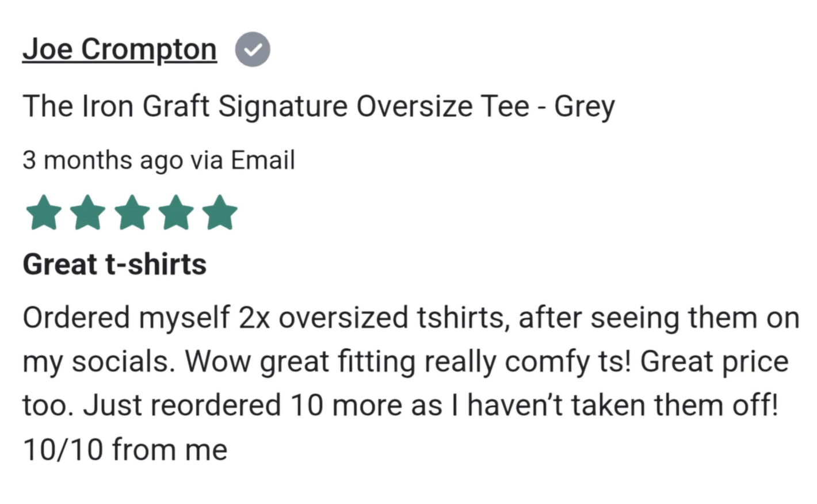Image resolution: width=817 pixels, height=504 pixels.
Task: Click the "3 months ago via Email" timestamp
Action: click(159, 160)
